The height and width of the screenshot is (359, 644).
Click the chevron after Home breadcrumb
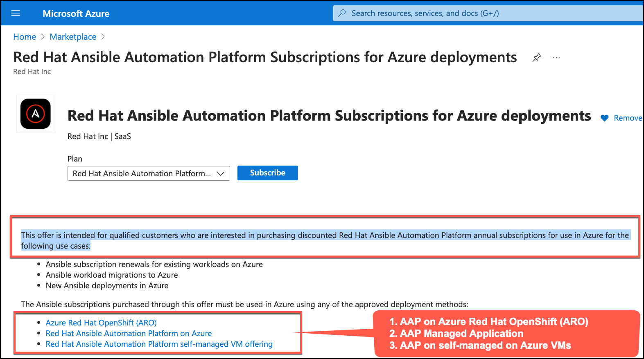point(43,37)
